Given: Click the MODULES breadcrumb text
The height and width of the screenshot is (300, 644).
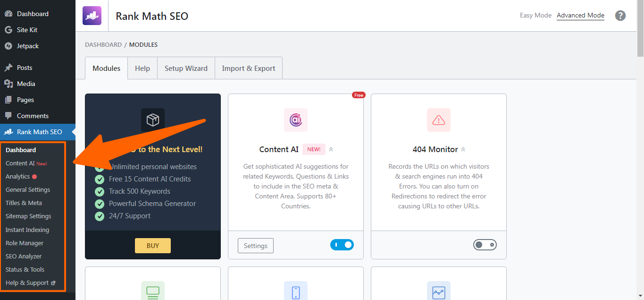Looking at the screenshot, I should (143, 45).
